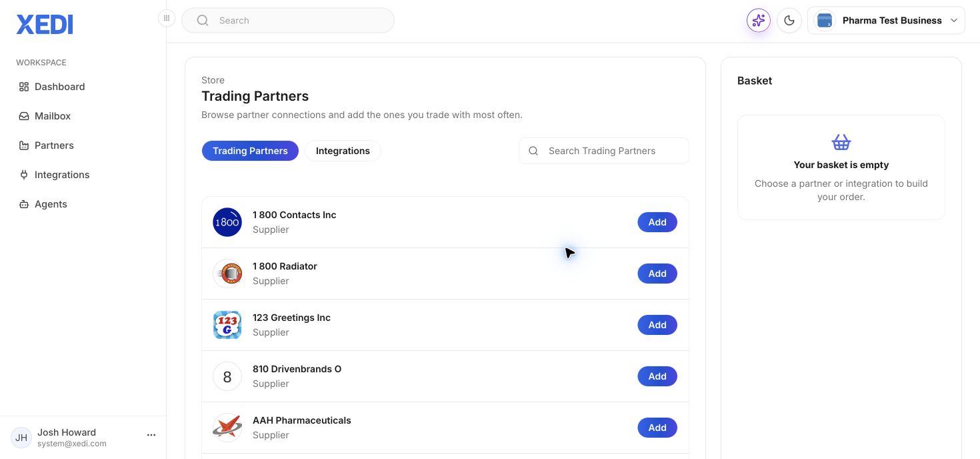Select the AAH Pharmaceuticals name

pos(302,420)
